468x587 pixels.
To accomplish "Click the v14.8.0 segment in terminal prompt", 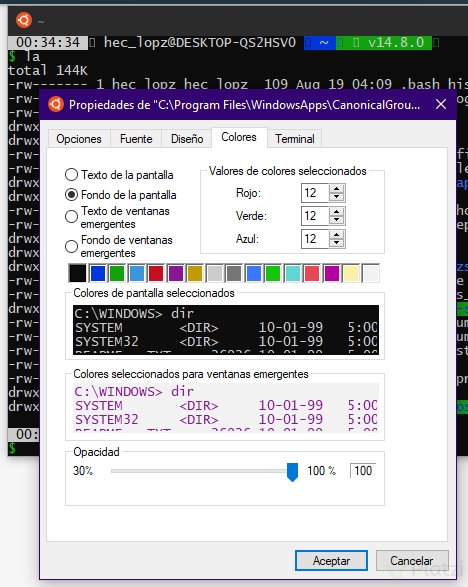I will (396, 42).
